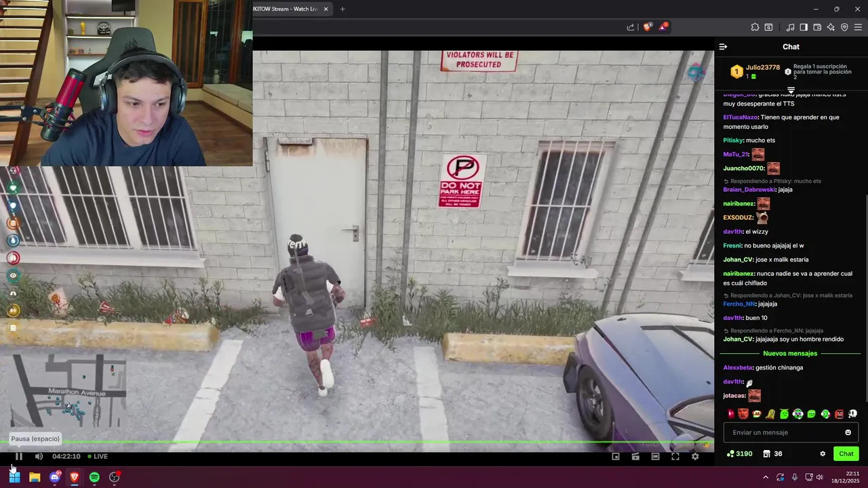Screen dimensions: 868x488
Task: Open the OBS icon on taskbar
Action: click(x=115, y=477)
